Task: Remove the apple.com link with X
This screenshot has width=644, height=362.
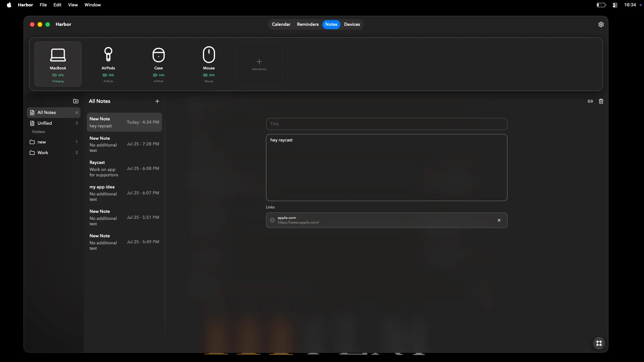Action: pos(499,220)
